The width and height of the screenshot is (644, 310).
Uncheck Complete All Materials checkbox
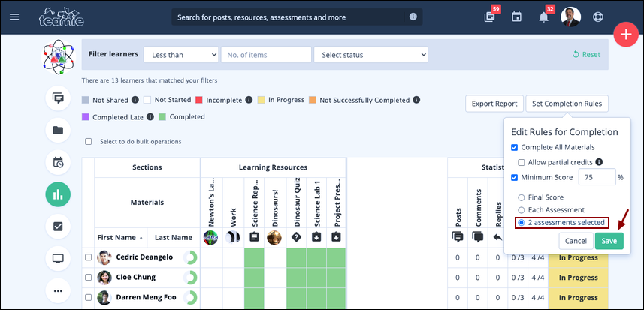[x=514, y=147]
